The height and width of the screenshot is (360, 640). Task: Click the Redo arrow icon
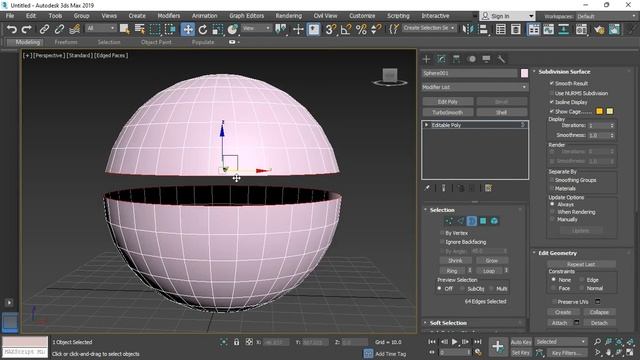pos(27,29)
